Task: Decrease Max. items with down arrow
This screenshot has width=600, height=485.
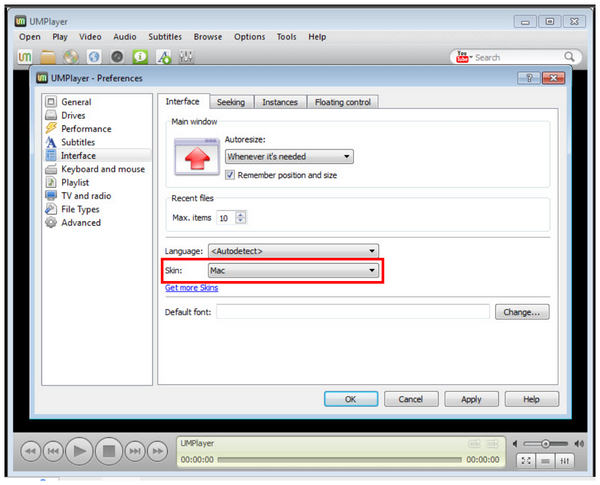Action: (x=240, y=221)
